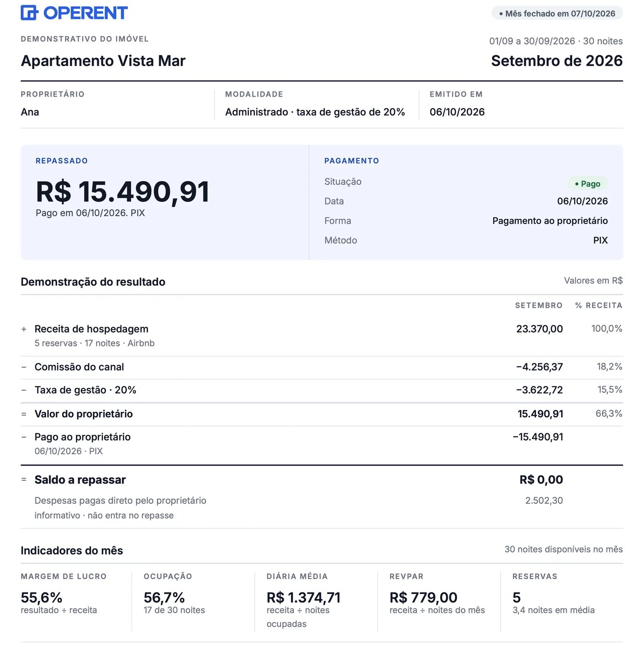
Task: Click the 'Valores em R$' note
Action: pos(593,281)
